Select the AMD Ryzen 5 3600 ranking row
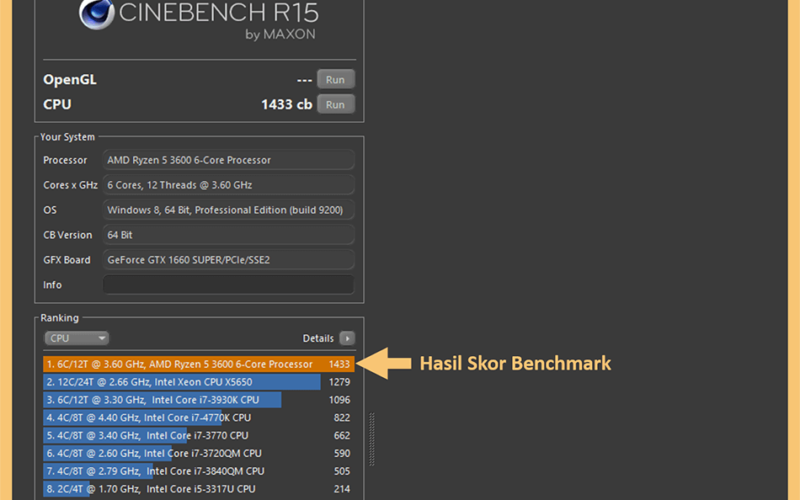This screenshot has width=800, height=500. coord(198,364)
